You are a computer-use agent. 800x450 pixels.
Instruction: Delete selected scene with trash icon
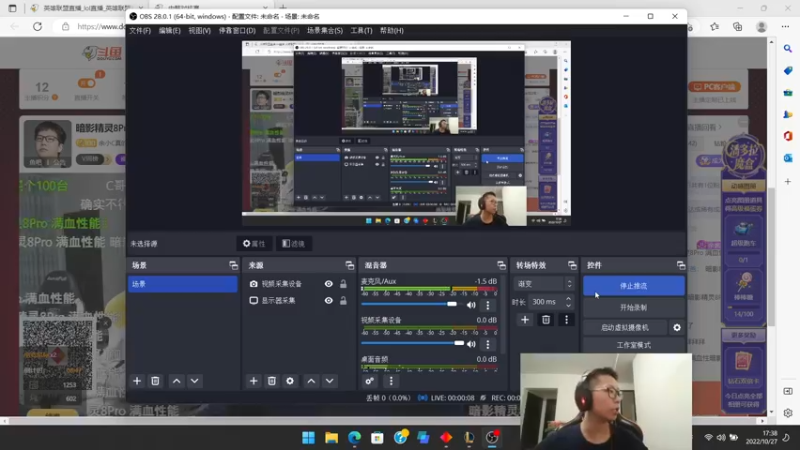coord(155,381)
